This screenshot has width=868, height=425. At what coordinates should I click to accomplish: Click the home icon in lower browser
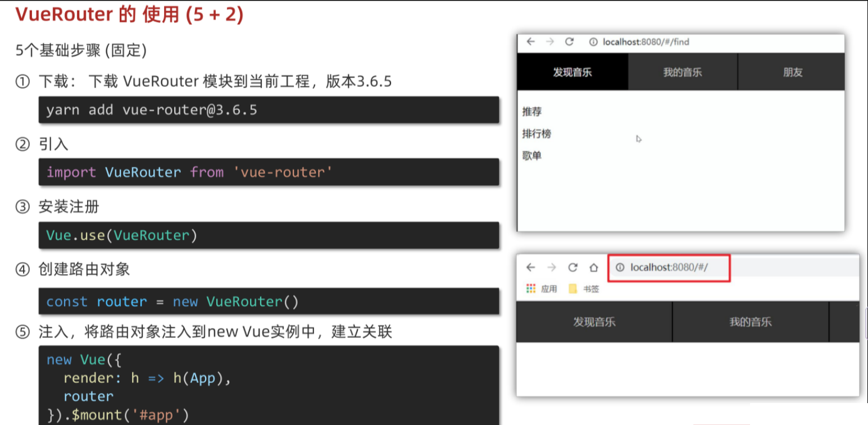click(x=593, y=267)
